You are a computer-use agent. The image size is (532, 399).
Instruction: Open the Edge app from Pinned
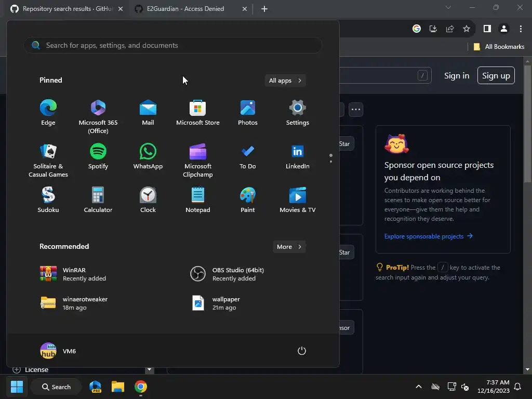48,113
